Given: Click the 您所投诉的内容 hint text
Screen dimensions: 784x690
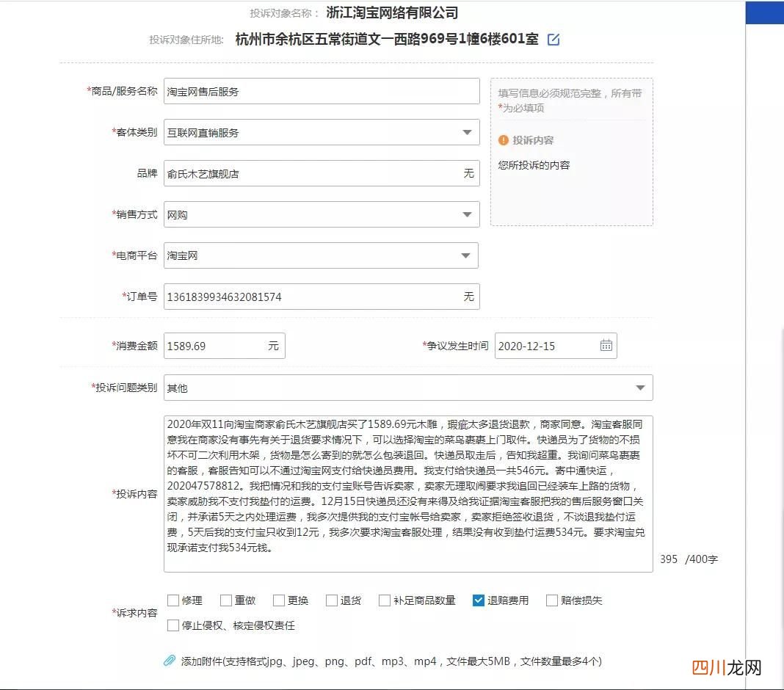Looking at the screenshot, I should (x=534, y=165).
